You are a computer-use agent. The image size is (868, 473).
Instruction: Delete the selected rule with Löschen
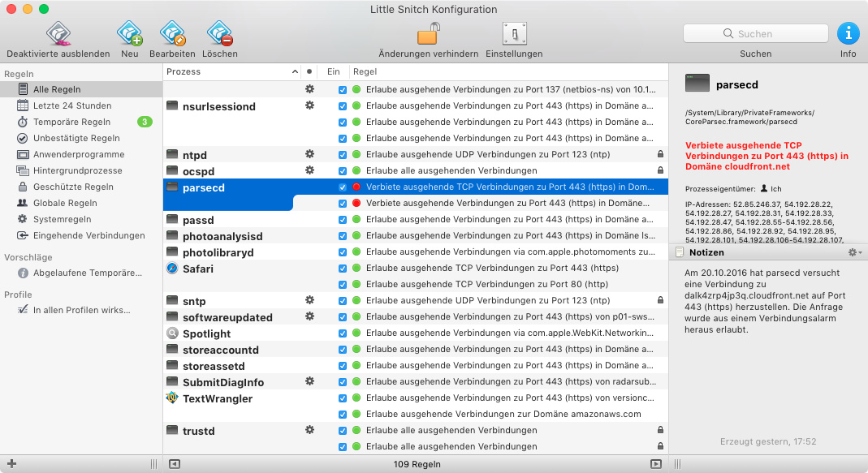(x=219, y=34)
